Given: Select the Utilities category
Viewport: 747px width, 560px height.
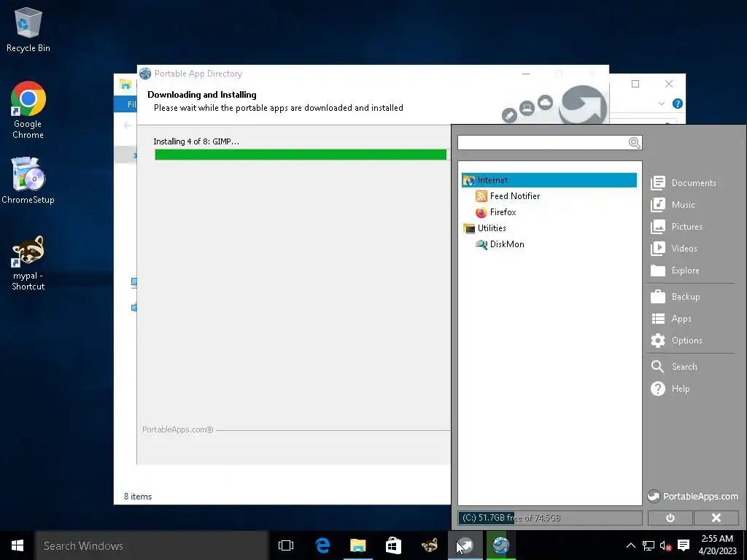Looking at the screenshot, I should (x=484, y=228).
